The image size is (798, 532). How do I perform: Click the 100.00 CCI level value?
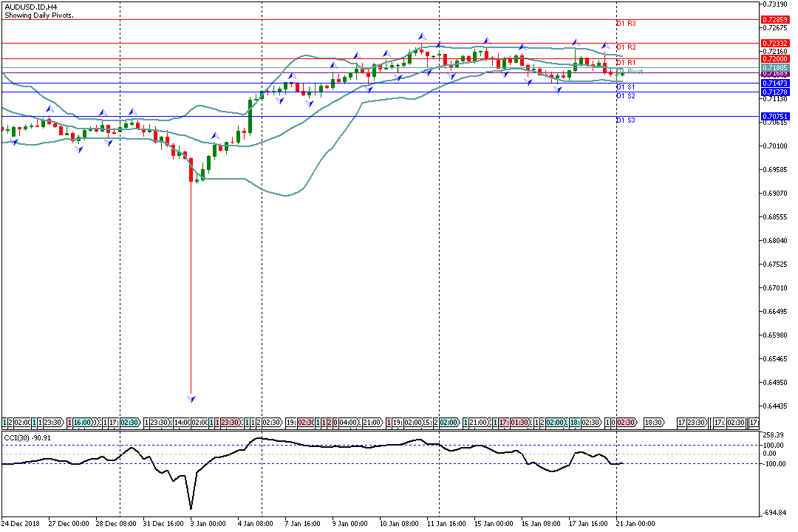pyautogui.click(x=774, y=446)
